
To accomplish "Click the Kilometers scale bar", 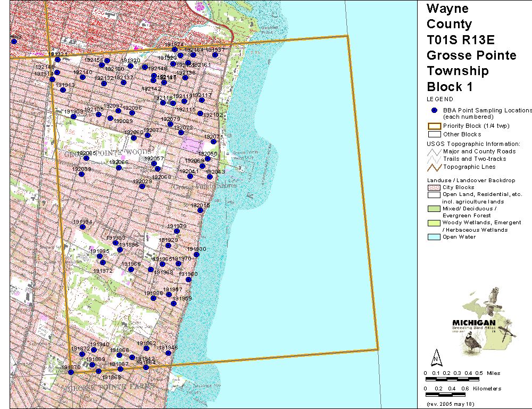I will click(x=451, y=395).
